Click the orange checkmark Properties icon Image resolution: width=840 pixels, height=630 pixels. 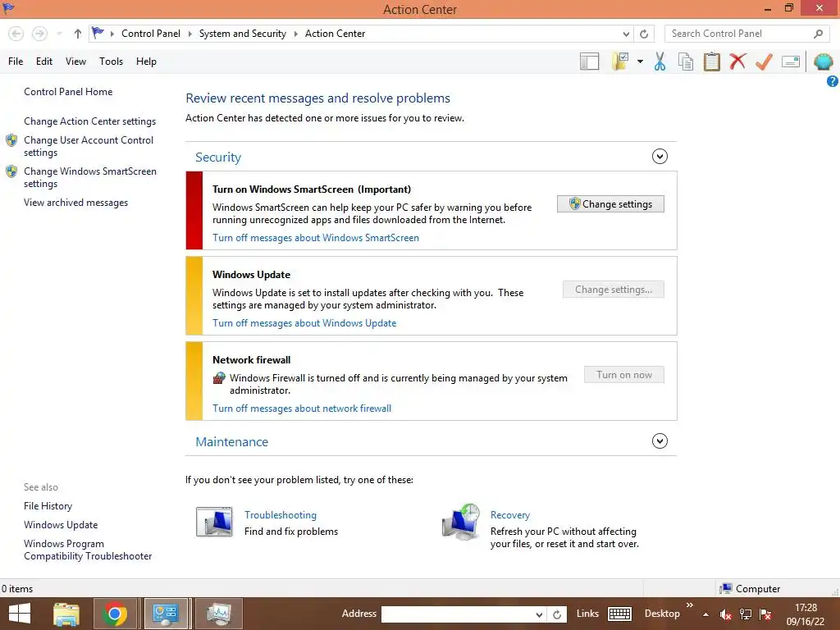(x=764, y=61)
